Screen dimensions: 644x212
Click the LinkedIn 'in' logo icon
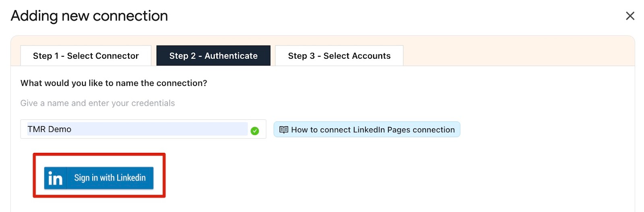pos(55,178)
